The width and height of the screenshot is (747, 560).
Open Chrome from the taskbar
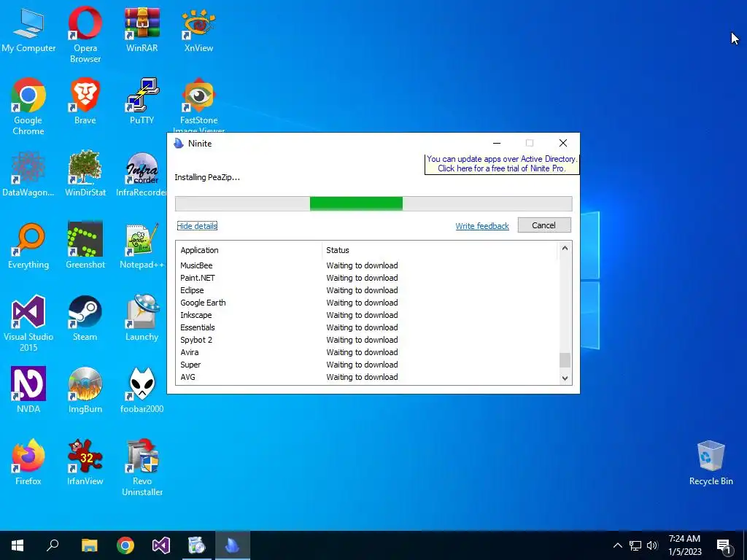coord(125,545)
